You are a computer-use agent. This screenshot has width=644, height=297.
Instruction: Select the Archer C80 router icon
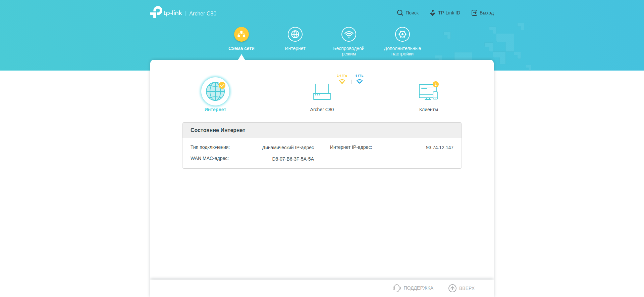pyautogui.click(x=322, y=92)
